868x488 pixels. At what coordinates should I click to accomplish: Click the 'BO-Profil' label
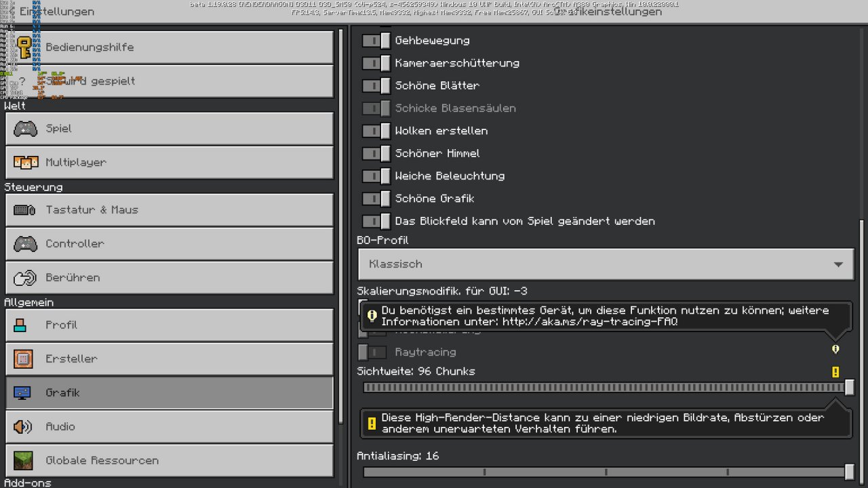[383, 241]
